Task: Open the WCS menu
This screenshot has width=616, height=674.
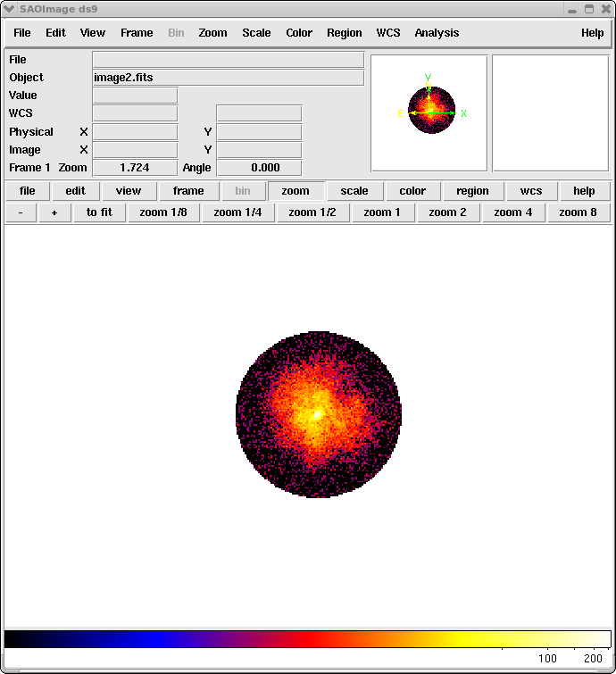Action: pos(388,33)
